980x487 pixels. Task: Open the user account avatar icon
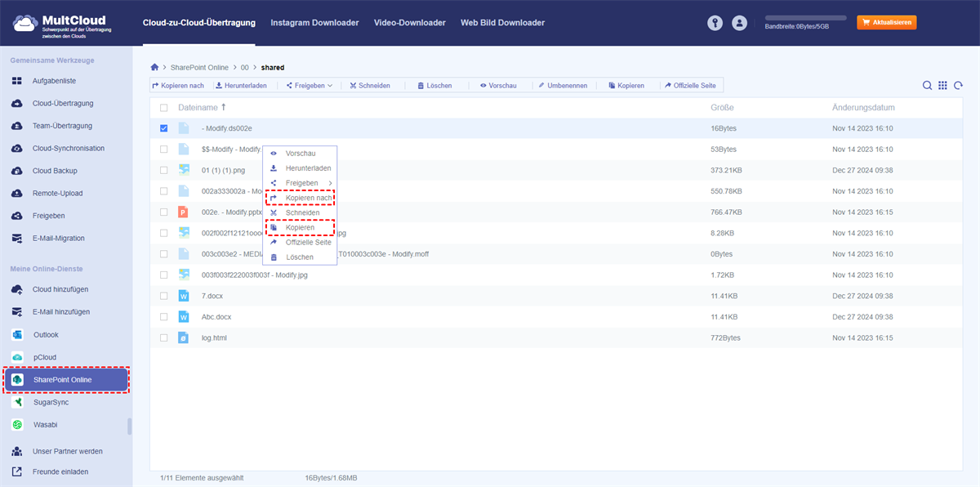[740, 23]
